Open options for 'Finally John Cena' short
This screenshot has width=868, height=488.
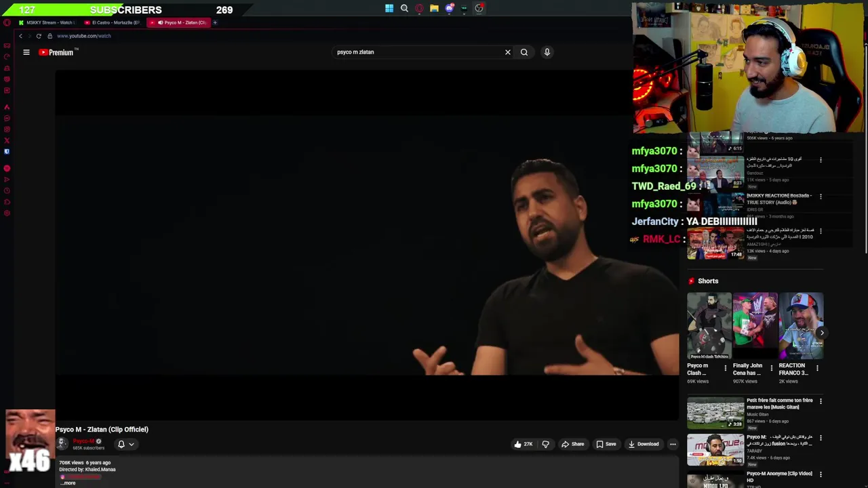(x=771, y=369)
